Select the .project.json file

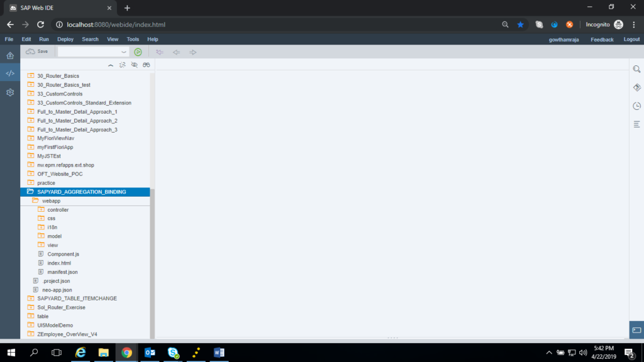click(x=56, y=281)
